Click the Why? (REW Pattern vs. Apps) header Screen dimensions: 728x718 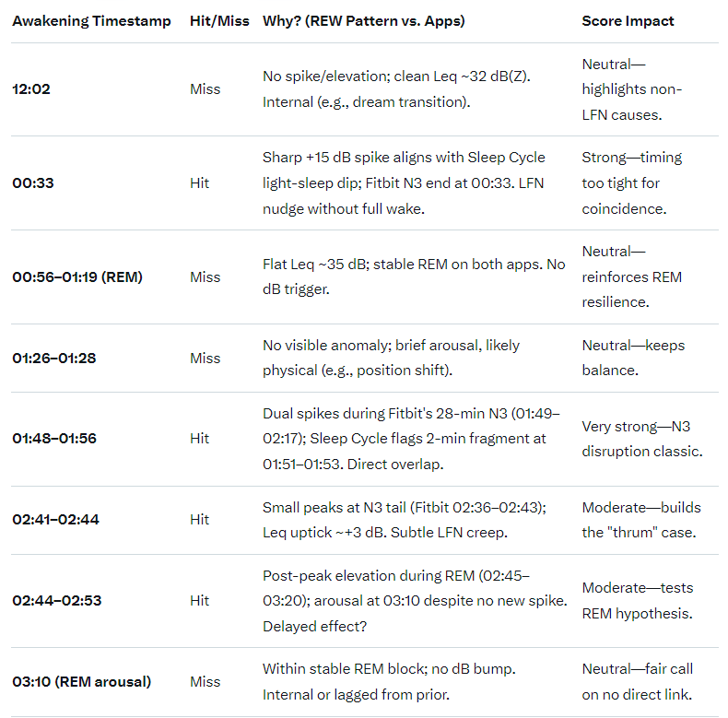click(x=363, y=20)
